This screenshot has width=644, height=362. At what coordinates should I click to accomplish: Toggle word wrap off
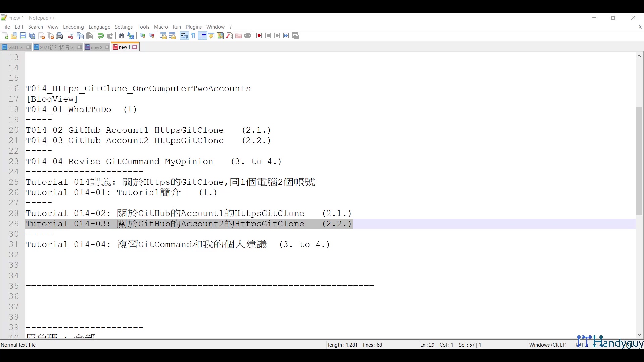[x=184, y=36]
